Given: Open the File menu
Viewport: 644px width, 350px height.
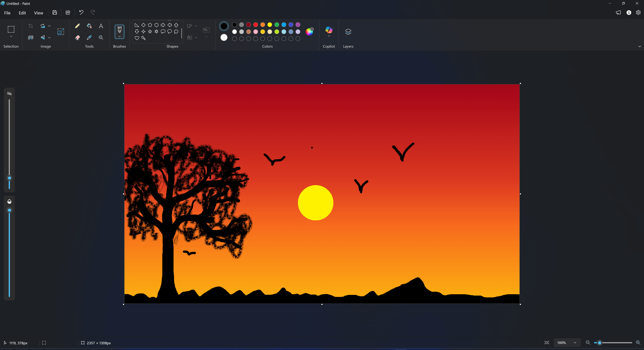Looking at the screenshot, I should tap(7, 13).
